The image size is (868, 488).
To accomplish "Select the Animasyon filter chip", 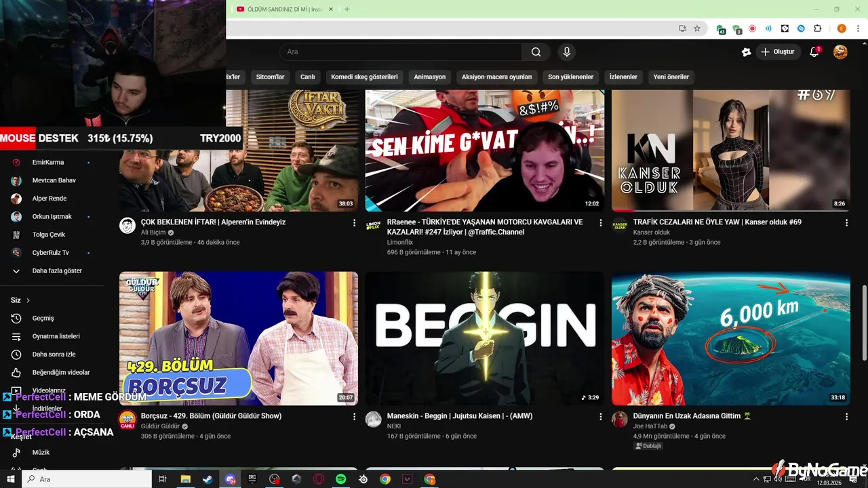I will coord(430,77).
